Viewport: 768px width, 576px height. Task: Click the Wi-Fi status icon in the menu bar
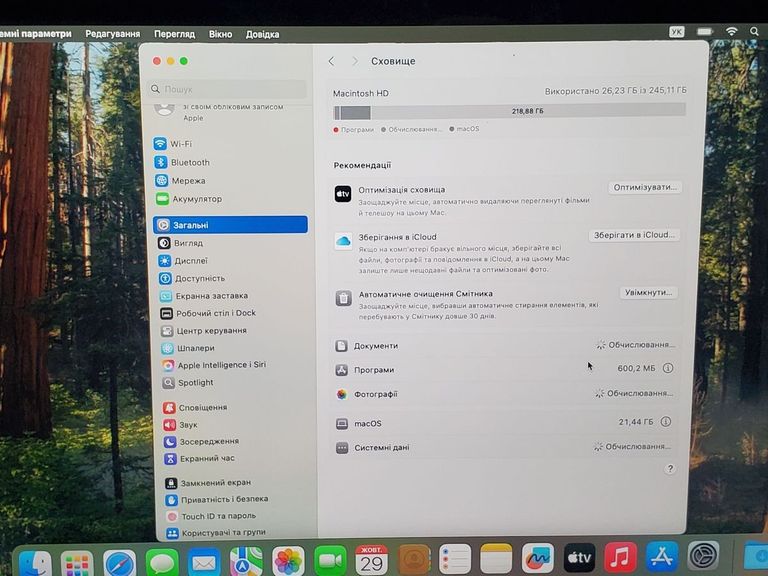731,31
